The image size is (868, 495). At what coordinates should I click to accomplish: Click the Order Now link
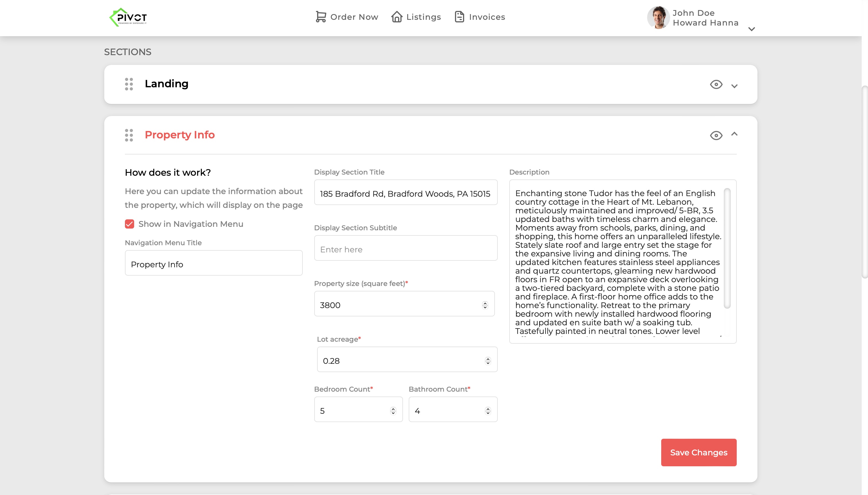point(354,17)
